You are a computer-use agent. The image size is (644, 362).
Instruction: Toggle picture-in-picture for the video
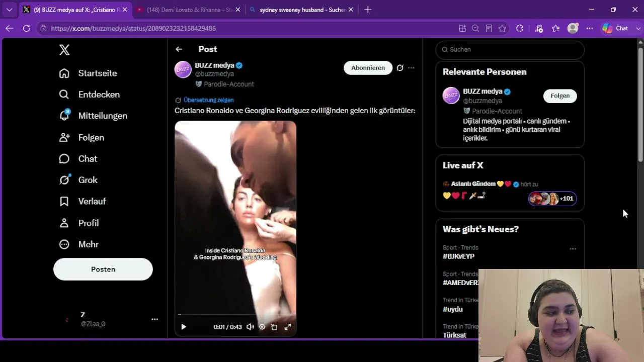(x=274, y=327)
